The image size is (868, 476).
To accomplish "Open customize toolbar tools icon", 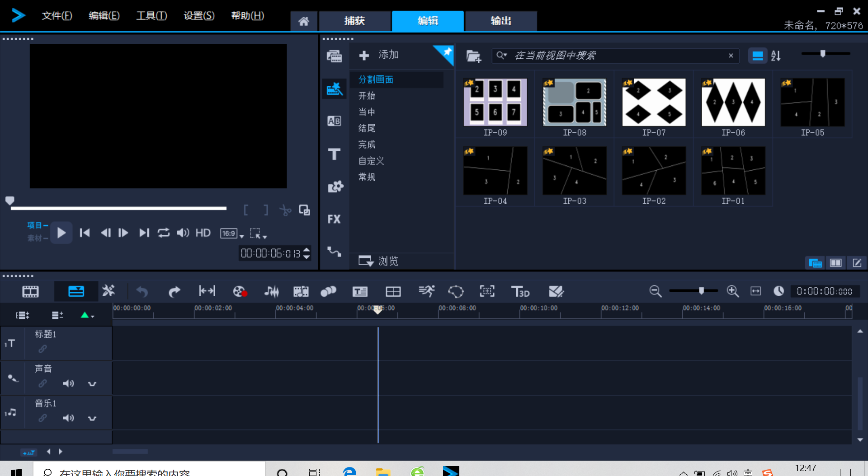I will click(x=108, y=291).
